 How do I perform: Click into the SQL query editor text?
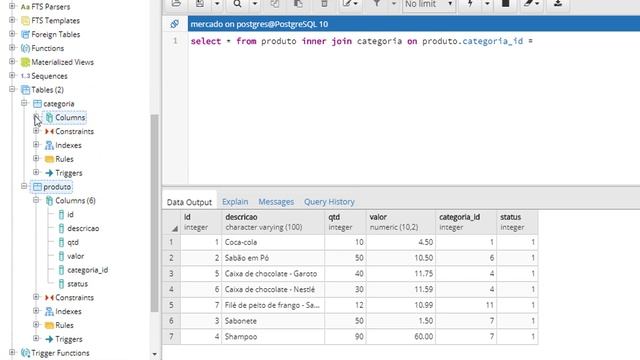tap(362, 41)
